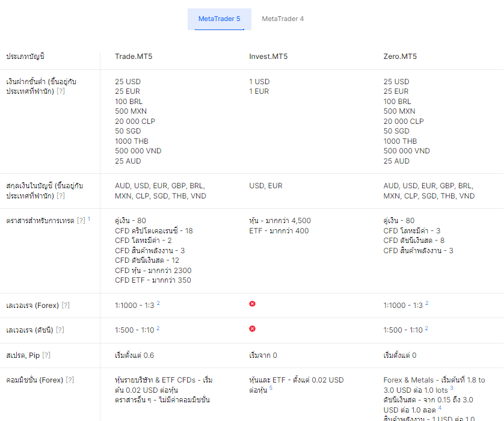Select '1 USD' in Invest.MT5 deposit

[259, 82]
